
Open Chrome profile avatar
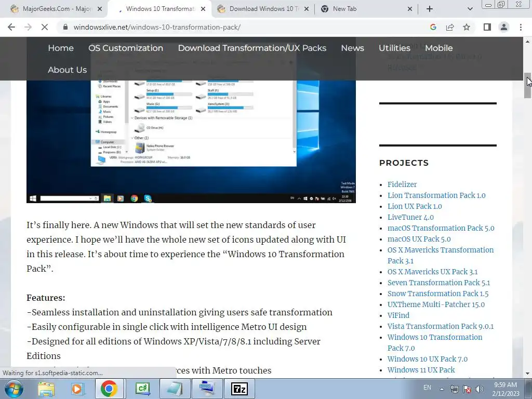pyautogui.click(x=504, y=27)
